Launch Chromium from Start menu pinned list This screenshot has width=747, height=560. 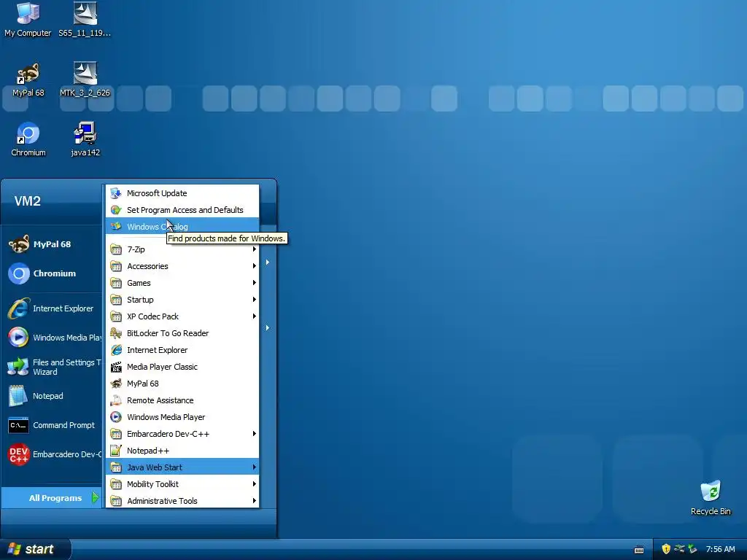click(x=53, y=273)
